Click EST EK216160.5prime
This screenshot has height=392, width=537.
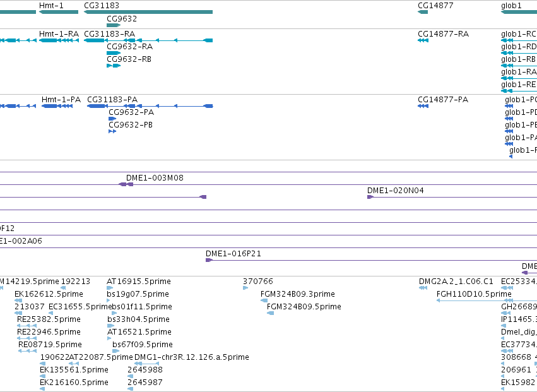point(74,383)
